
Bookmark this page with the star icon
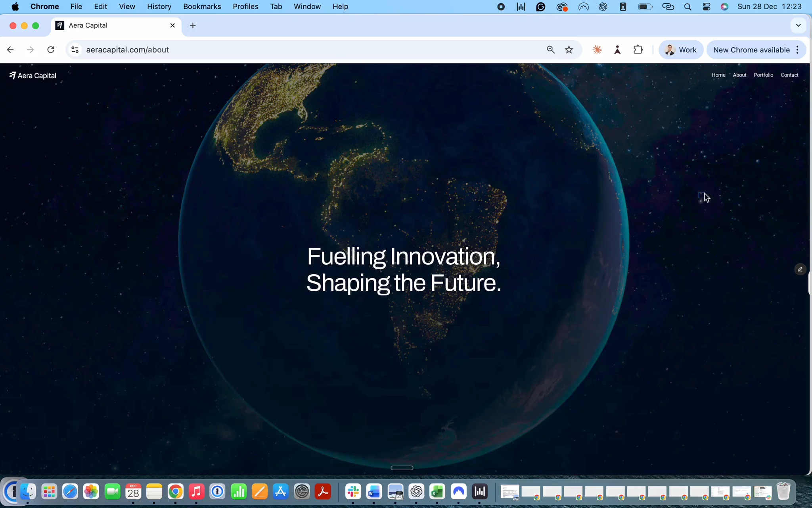coord(569,50)
